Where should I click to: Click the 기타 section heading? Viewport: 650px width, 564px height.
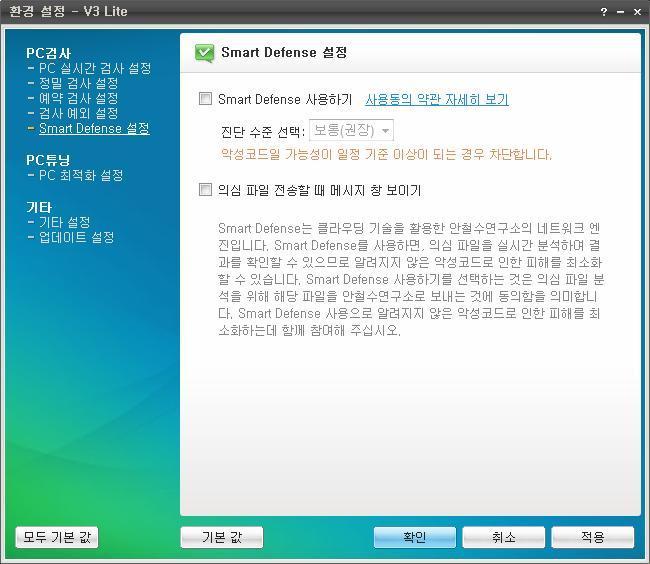[x=39, y=207]
